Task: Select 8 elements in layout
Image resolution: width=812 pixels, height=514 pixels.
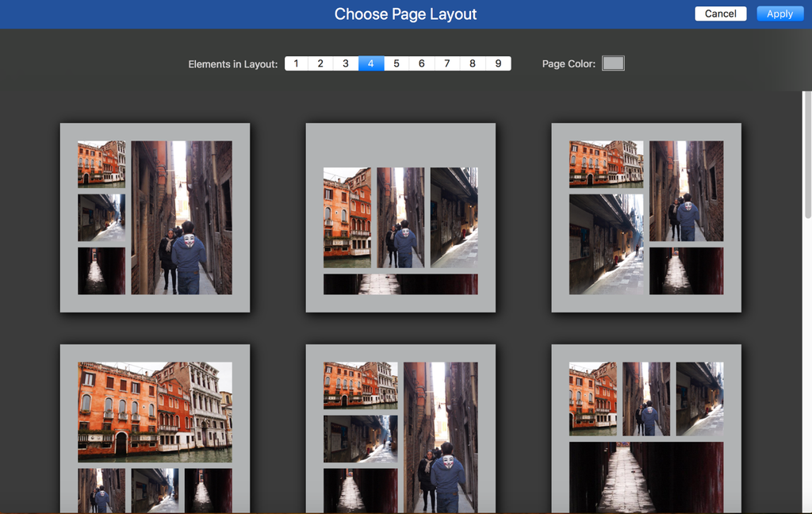Action: (472, 63)
